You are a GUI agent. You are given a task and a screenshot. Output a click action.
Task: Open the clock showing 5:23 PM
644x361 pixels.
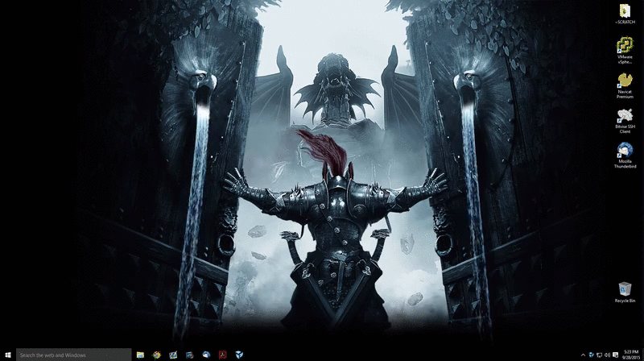point(631,355)
